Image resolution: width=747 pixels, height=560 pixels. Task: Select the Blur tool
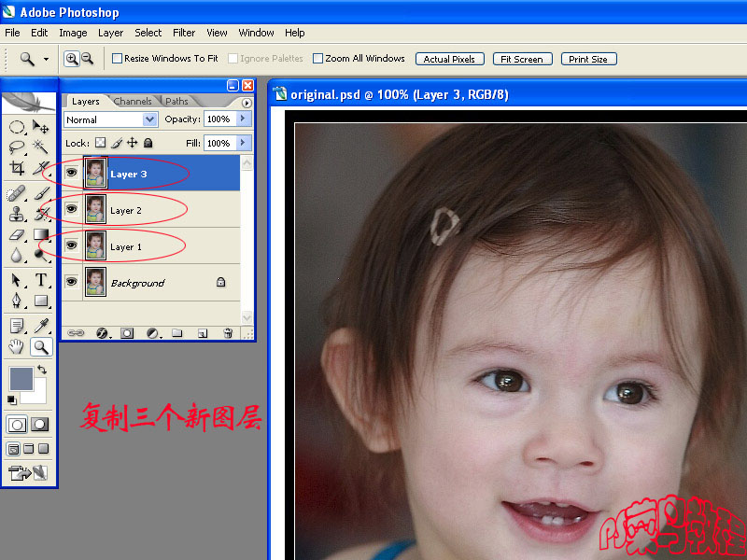coord(17,255)
